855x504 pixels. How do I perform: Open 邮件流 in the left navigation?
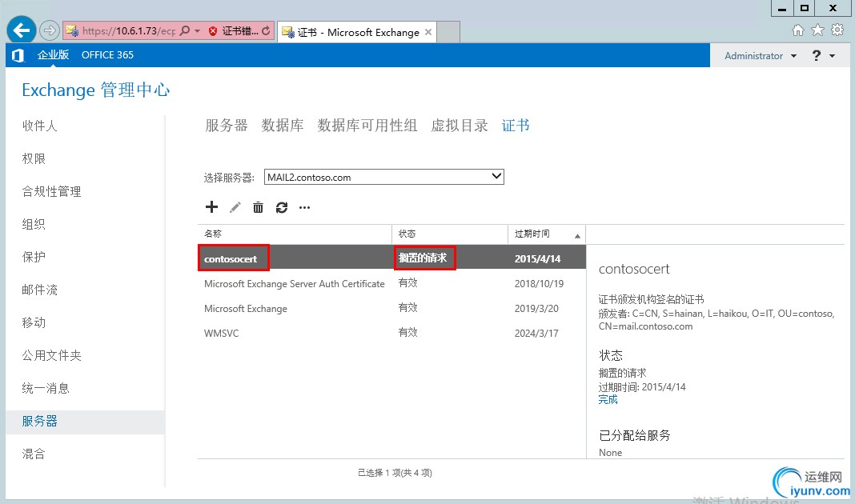tap(39, 290)
